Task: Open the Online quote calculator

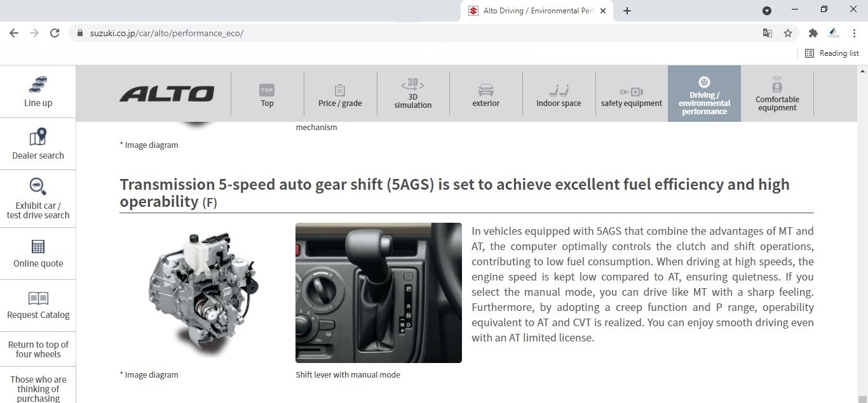Action: click(x=38, y=254)
